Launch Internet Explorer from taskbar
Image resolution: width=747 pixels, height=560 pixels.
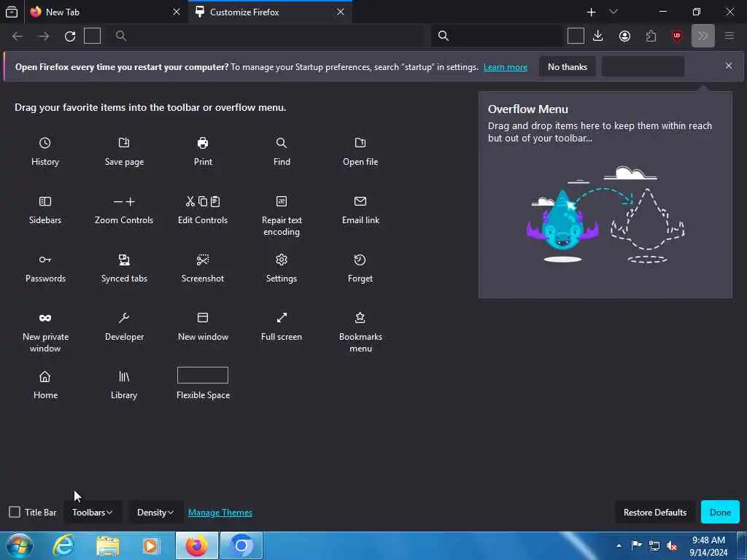pyautogui.click(x=64, y=545)
